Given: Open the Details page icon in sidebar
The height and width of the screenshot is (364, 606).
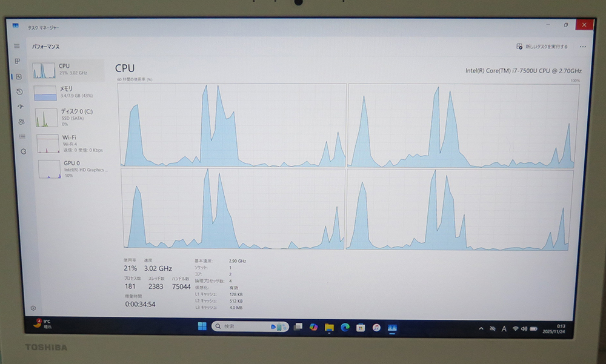Looking at the screenshot, I should 22,136.
